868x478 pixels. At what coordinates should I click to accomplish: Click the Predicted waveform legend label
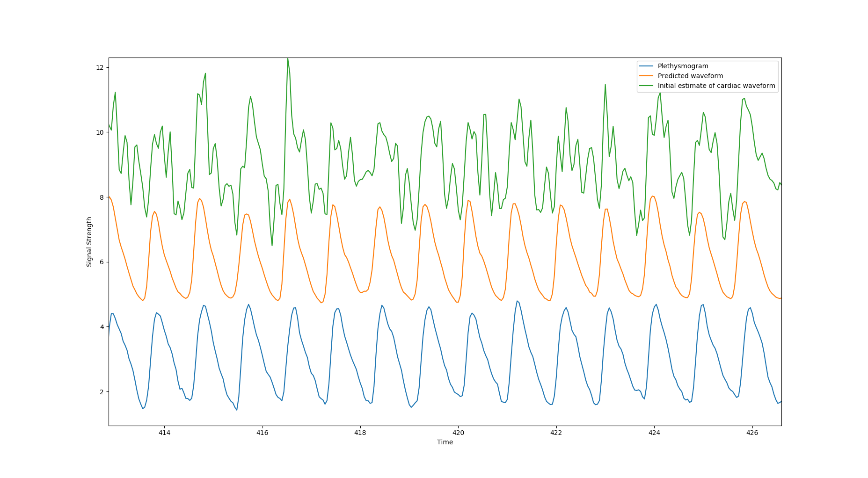click(x=690, y=76)
